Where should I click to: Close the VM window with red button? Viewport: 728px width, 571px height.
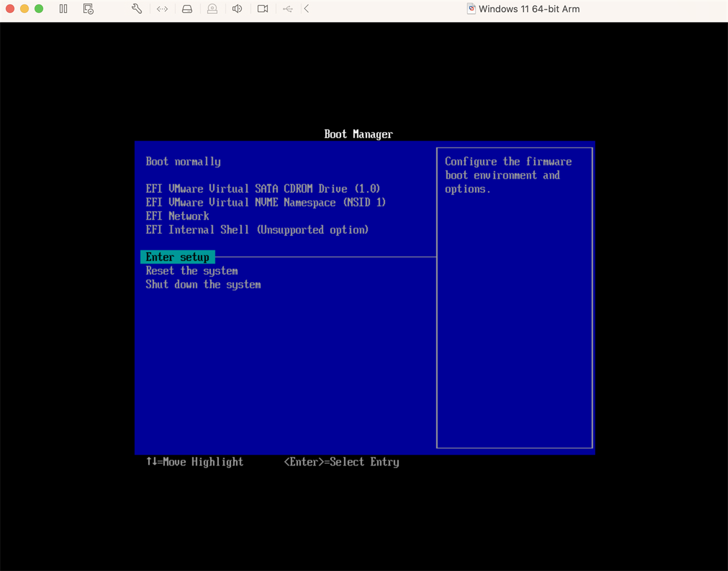pos(10,9)
